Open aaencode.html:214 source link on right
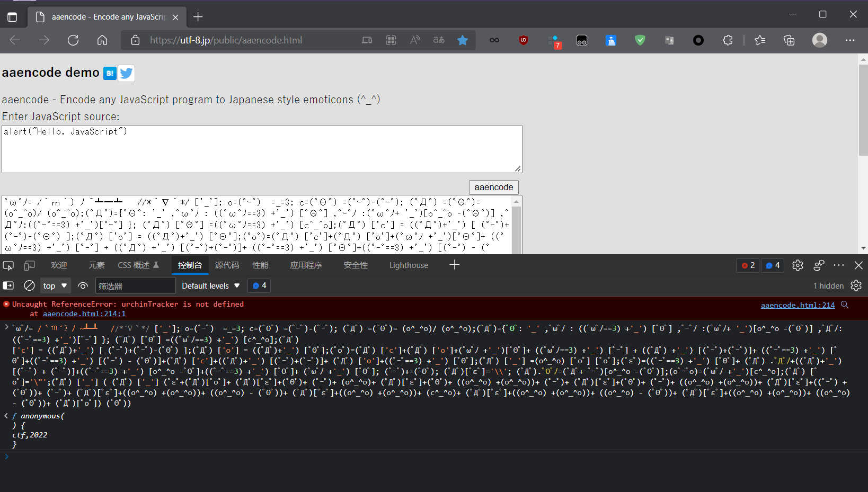 tap(798, 305)
